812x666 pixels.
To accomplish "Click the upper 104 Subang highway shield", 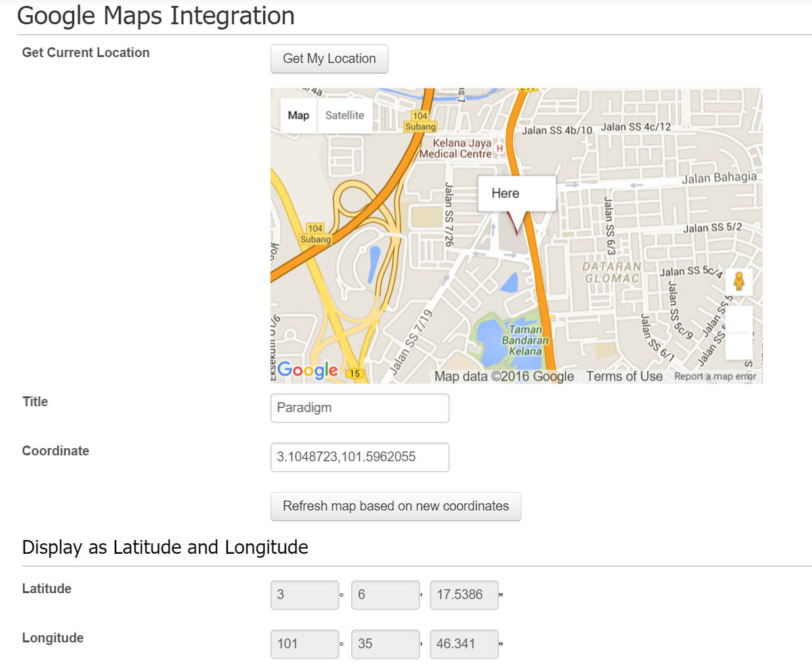I will point(420,121).
